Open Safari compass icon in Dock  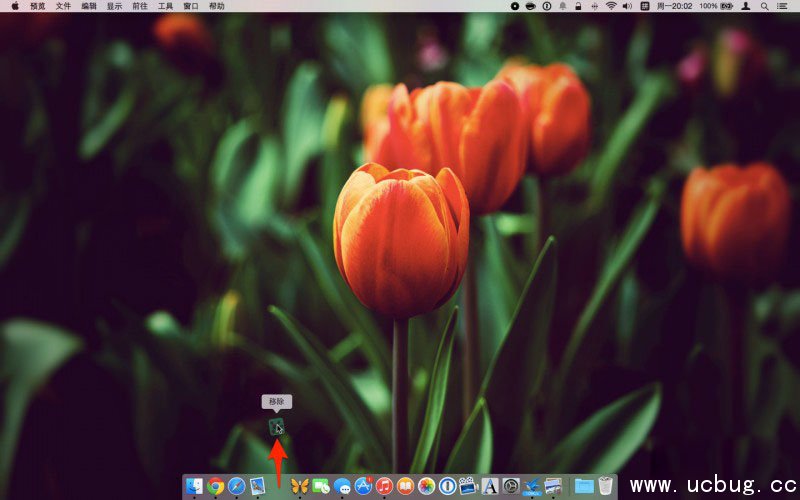click(x=237, y=486)
